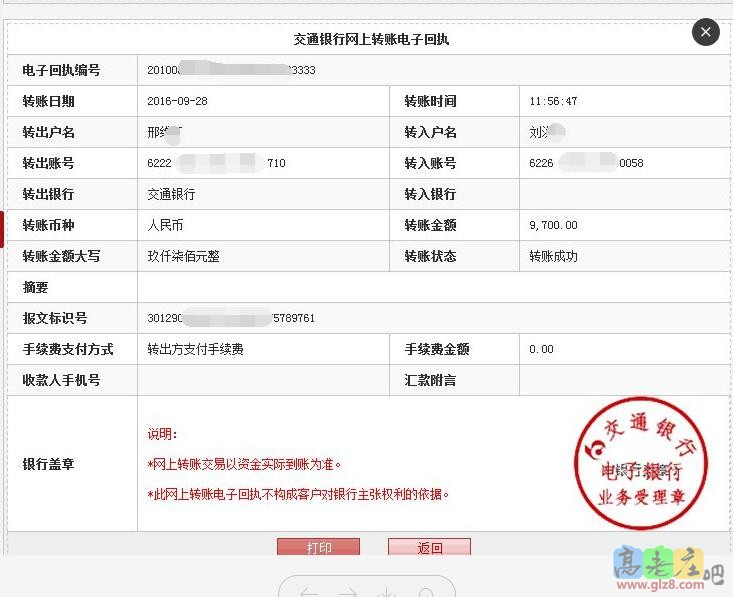This screenshot has height=597, width=733.
Task: Click the 报文标识号 label
Action: coord(55,318)
